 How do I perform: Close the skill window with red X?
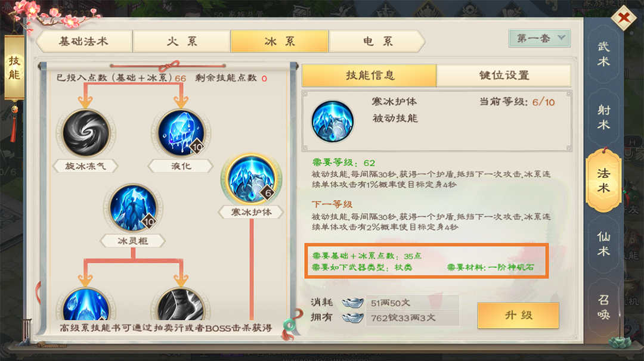click(624, 18)
